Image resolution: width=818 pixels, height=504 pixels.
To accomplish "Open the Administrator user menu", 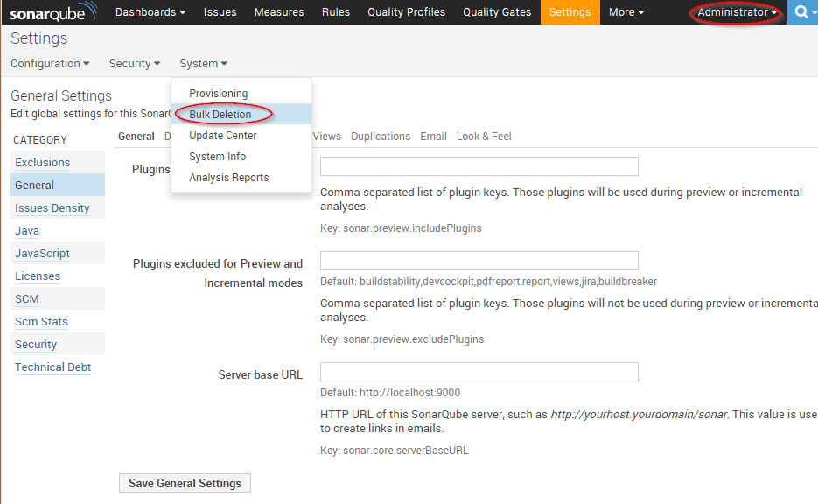I will pyautogui.click(x=737, y=12).
